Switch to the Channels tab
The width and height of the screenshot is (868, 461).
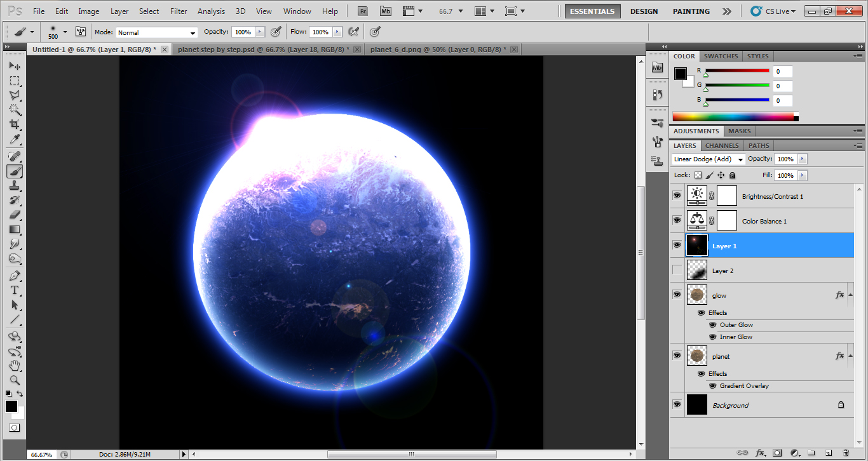pos(721,145)
